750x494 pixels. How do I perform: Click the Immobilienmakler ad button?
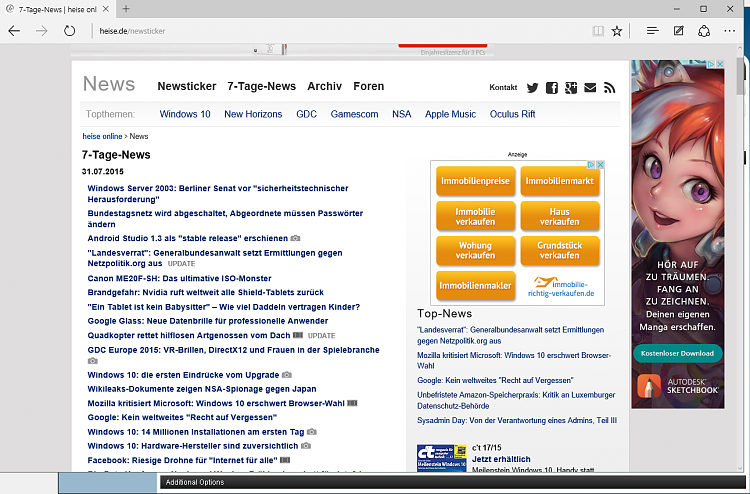pyautogui.click(x=475, y=285)
